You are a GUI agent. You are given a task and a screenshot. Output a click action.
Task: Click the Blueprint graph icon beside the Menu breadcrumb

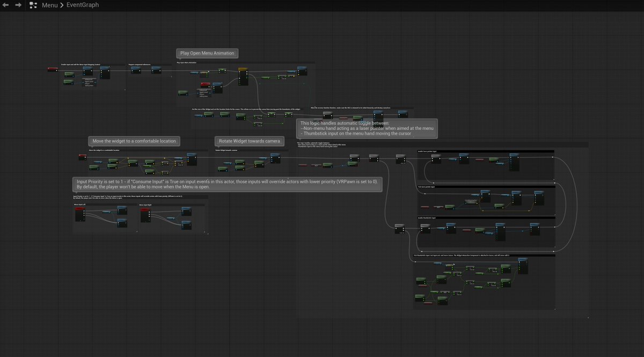33,4
